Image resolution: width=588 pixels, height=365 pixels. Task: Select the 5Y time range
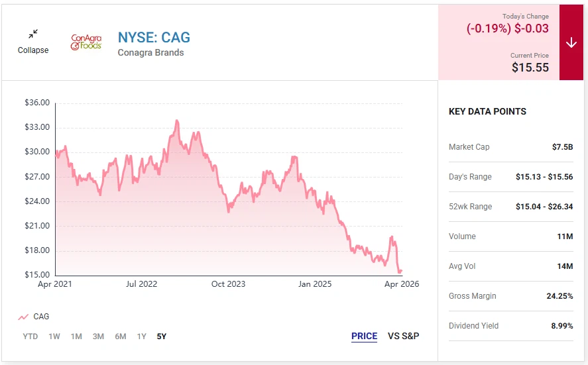tap(162, 337)
